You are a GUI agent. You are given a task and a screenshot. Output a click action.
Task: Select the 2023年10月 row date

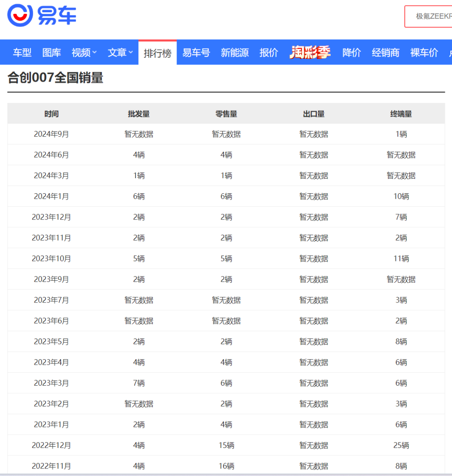[51, 258]
